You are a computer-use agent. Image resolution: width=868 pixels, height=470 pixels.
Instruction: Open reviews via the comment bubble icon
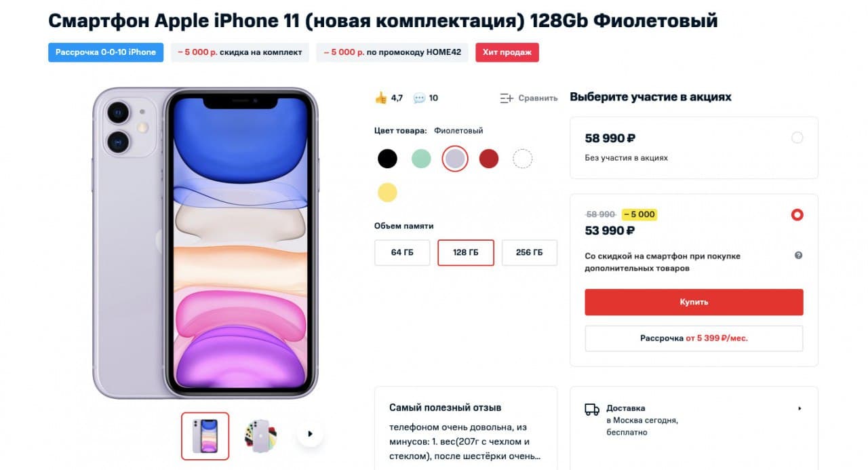(x=419, y=98)
